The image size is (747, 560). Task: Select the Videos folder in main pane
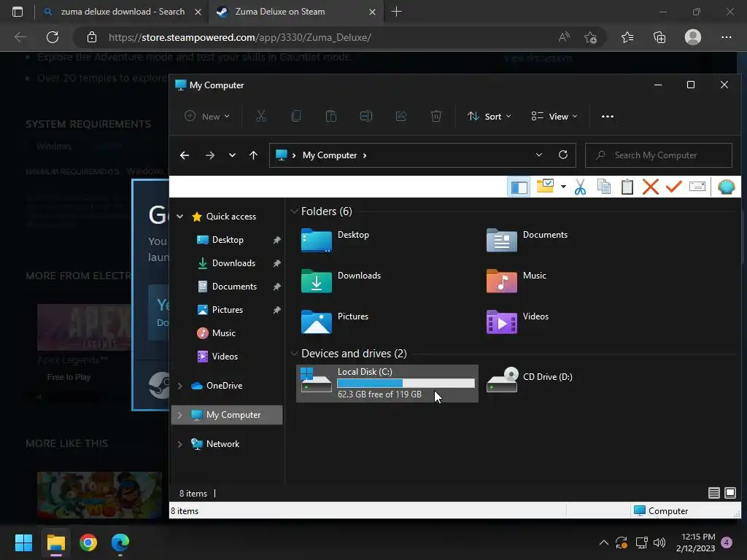point(517,322)
